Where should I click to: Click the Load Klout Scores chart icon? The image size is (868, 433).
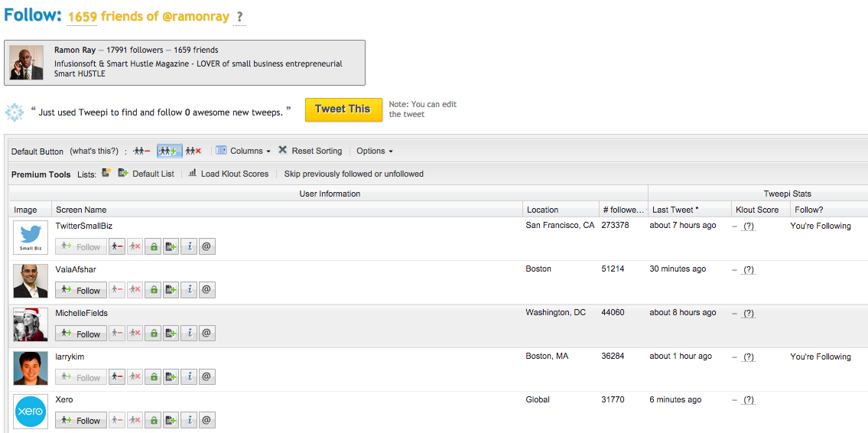[x=193, y=174]
